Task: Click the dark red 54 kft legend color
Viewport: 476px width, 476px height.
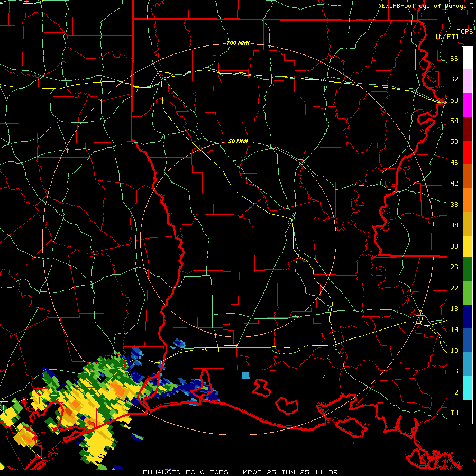Action: pyautogui.click(x=467, y=129)
